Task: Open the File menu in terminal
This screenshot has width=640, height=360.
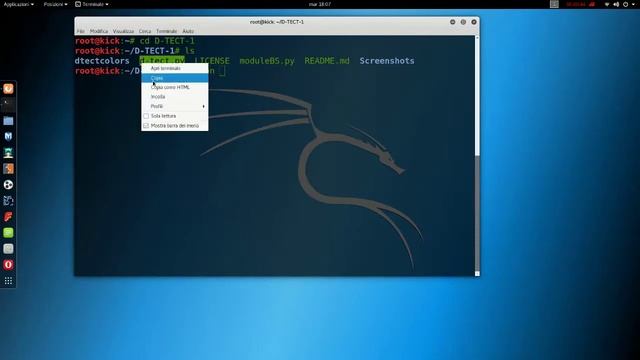Action: [x=80, y=31]
